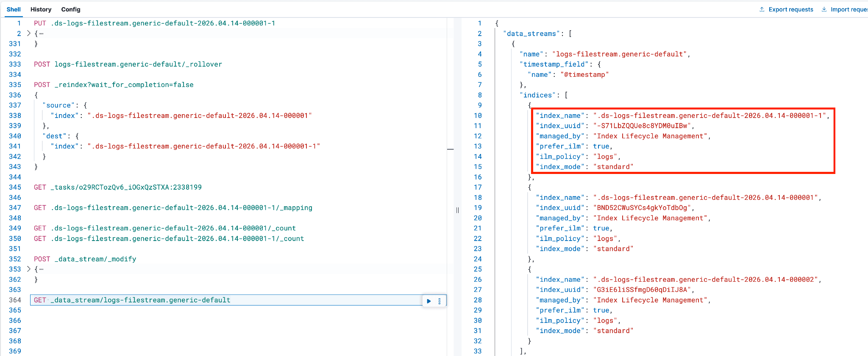The height and width of the screenshot is (356, 868).
Task: Run the selected GET _data_stream request
Action: point(428,301)
